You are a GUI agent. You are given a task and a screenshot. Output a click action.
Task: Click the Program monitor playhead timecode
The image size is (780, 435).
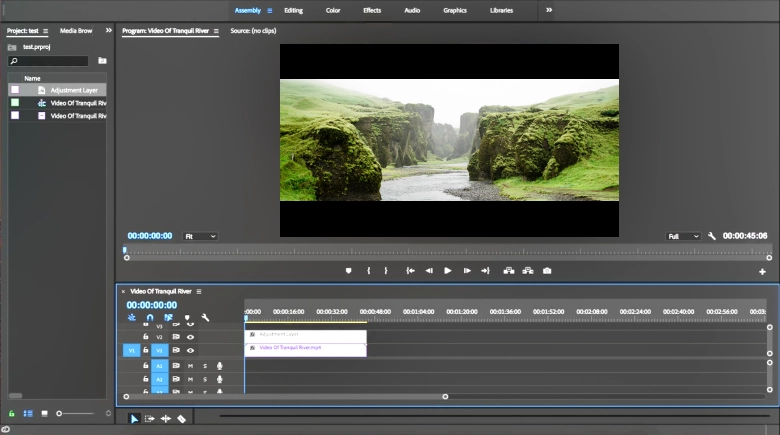click(150, 236)
